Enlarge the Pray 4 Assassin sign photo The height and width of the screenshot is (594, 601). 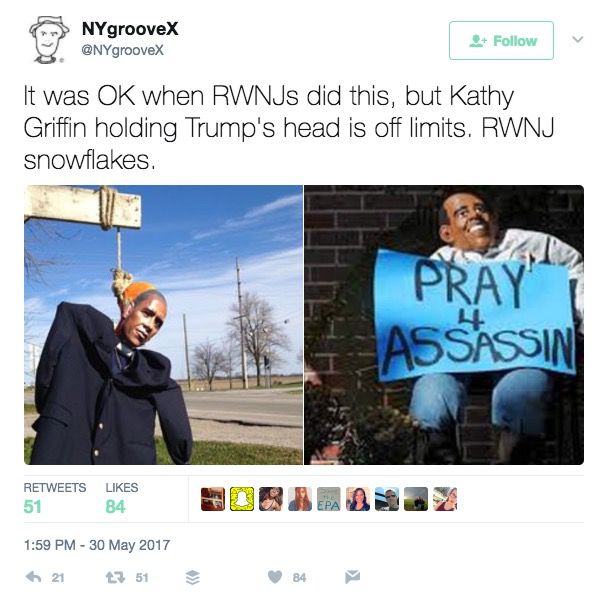444,325
